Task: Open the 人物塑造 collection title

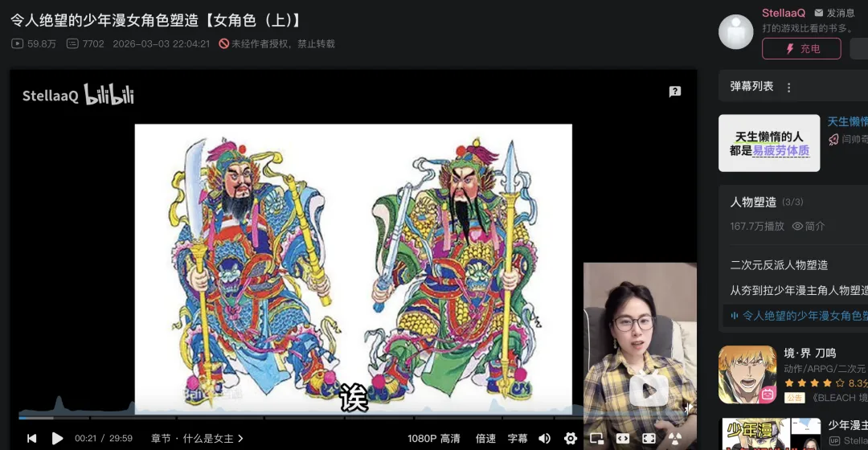Action: pyautogui.click(x=753, y=202)
